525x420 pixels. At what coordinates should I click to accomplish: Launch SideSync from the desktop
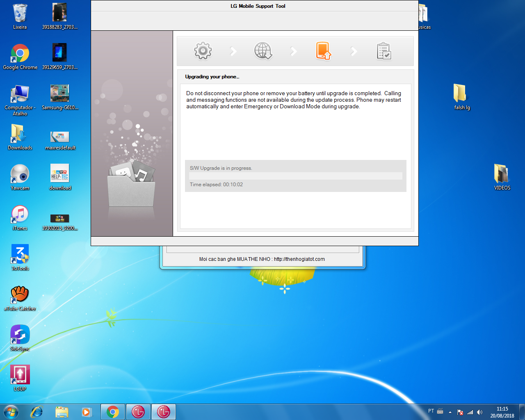click(20, 338)
